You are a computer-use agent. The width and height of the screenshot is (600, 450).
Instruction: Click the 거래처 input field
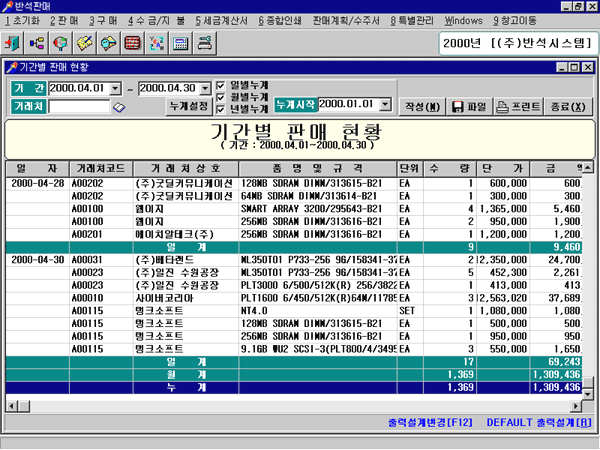(x=79, y=106)
